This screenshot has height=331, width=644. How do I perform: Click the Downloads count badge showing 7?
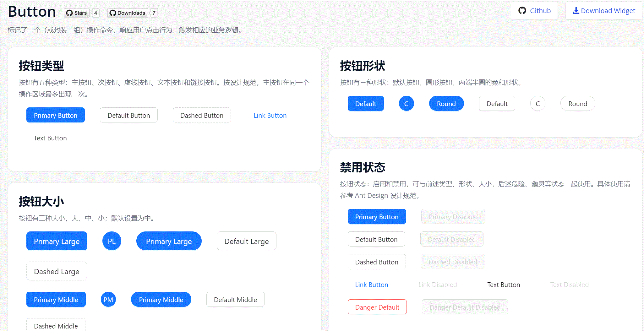point(154,13)
